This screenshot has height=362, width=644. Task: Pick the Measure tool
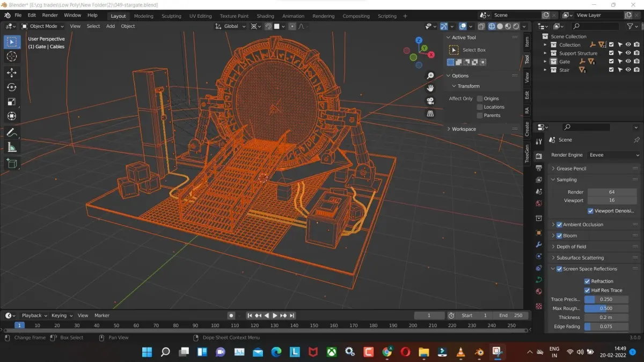(x=11, y=147)
